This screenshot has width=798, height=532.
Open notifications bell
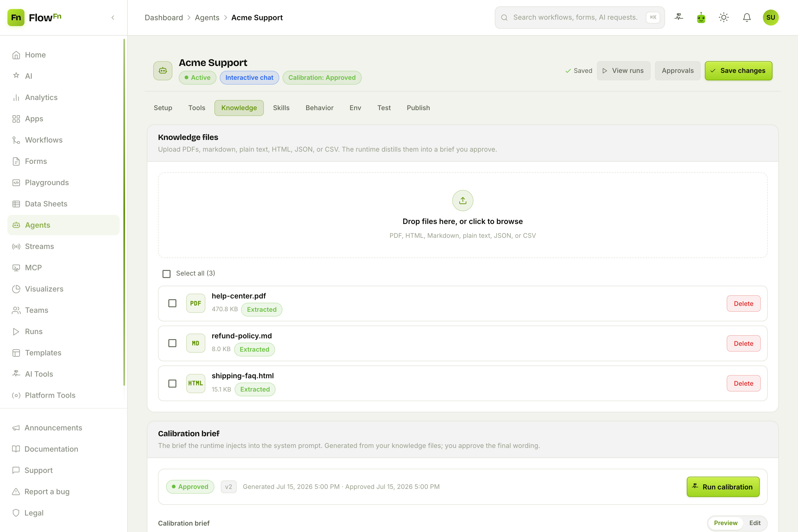coord(747,17)
